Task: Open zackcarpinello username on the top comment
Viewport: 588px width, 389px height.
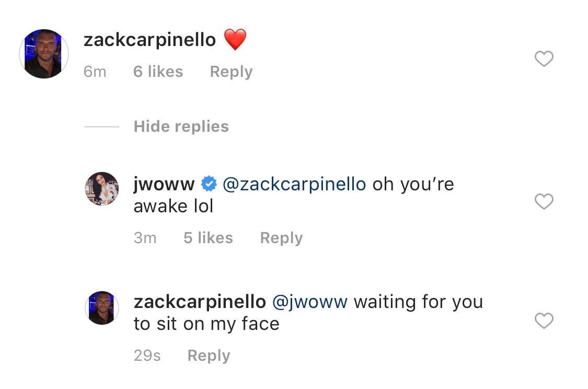Action: click(x=149, y=40)
